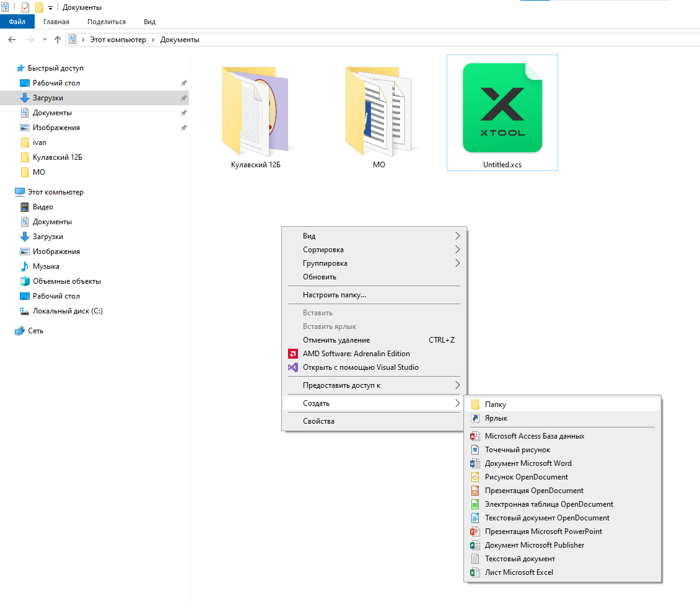The width and height of the screenshot is (700, 604).
Task: Create a Документ Microsoft Word
Action: (562, 463)
